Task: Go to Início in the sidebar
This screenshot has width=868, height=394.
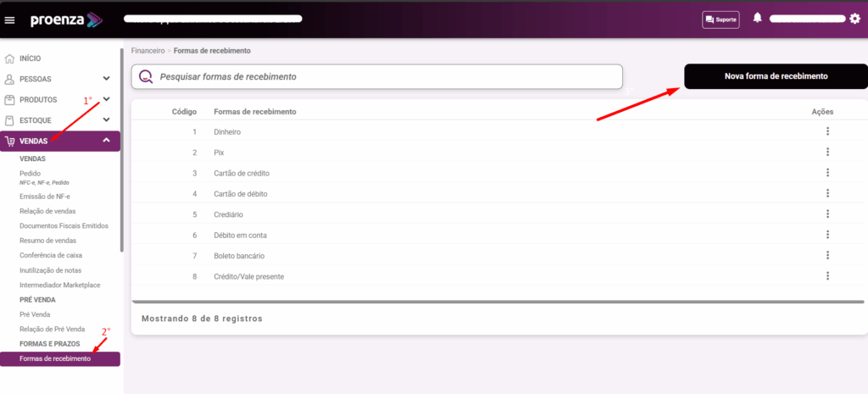Action: [x=30, y=58]
